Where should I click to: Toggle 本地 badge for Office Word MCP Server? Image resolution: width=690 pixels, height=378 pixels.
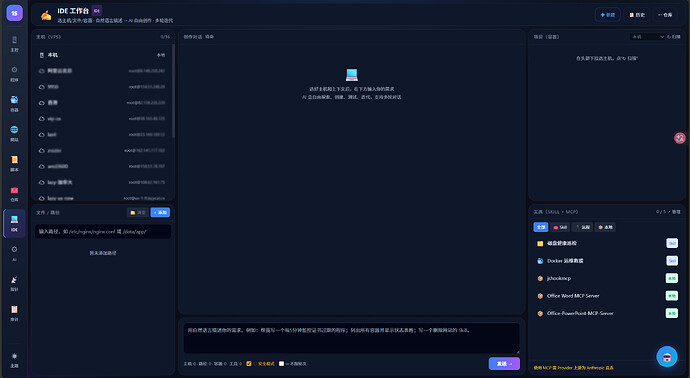672,296
